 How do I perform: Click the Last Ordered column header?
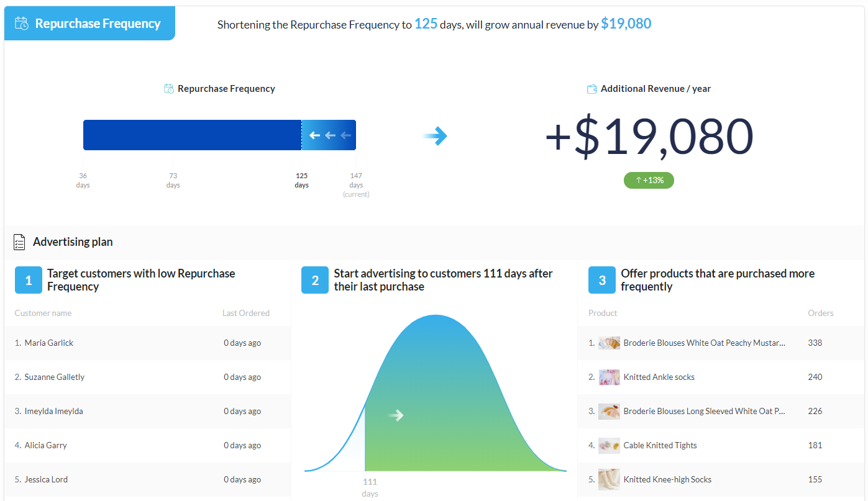[246, 313]
